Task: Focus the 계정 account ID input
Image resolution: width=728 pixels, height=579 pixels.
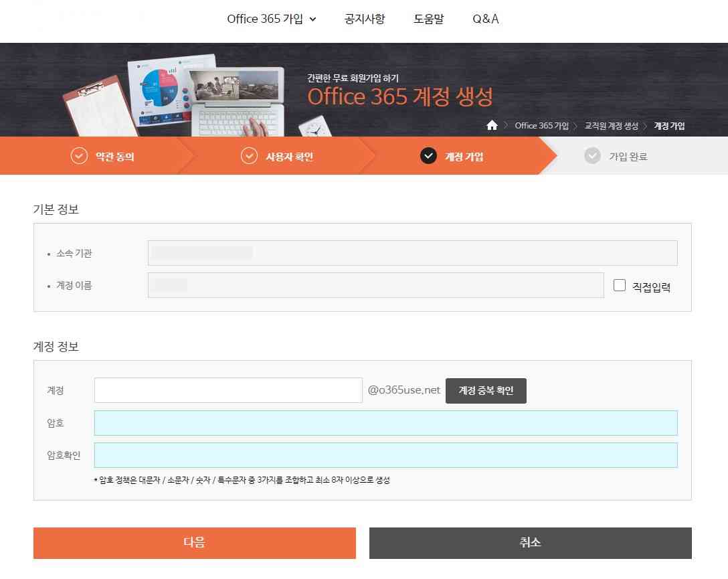Action: coord(228,390)
